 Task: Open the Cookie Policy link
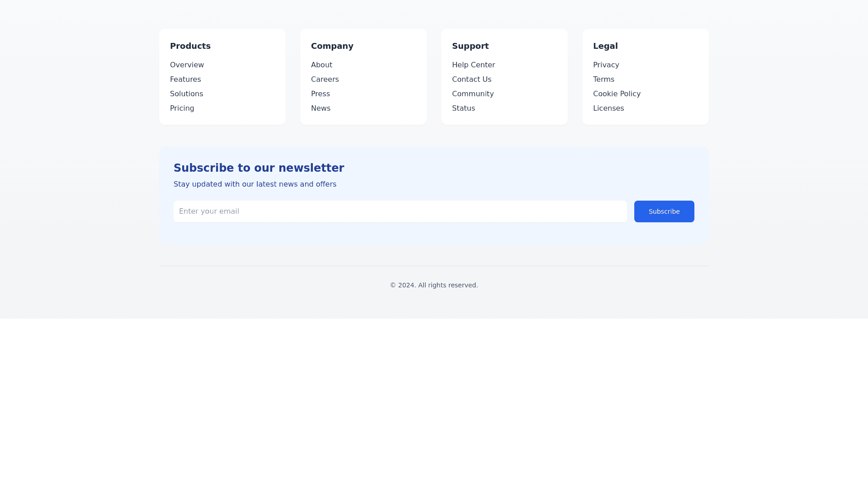click(617, 94)
